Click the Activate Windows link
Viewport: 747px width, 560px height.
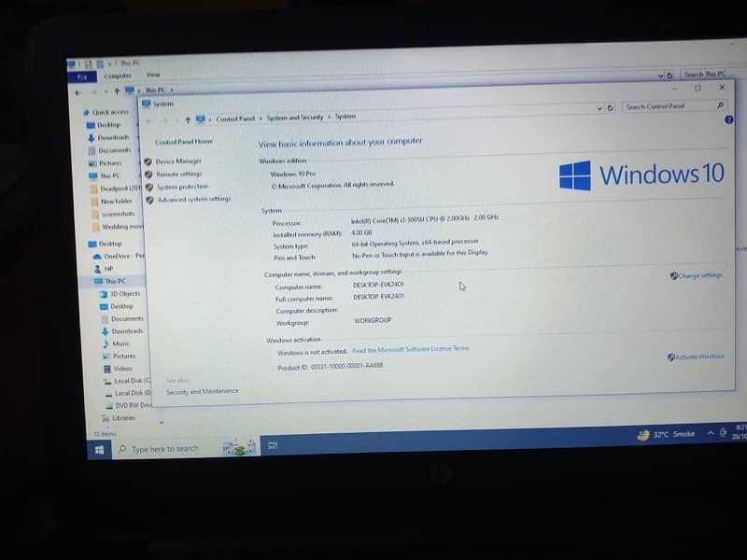[x=698, y=357]
